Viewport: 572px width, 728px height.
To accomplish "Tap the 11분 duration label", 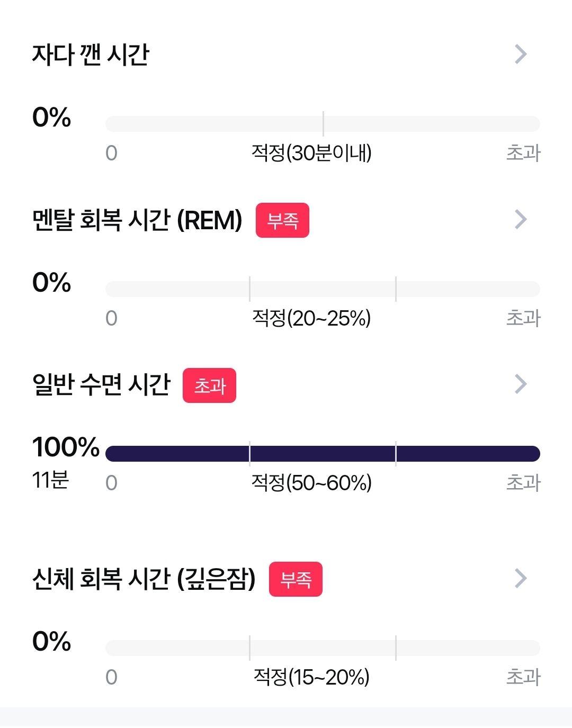I will point(50,480).
